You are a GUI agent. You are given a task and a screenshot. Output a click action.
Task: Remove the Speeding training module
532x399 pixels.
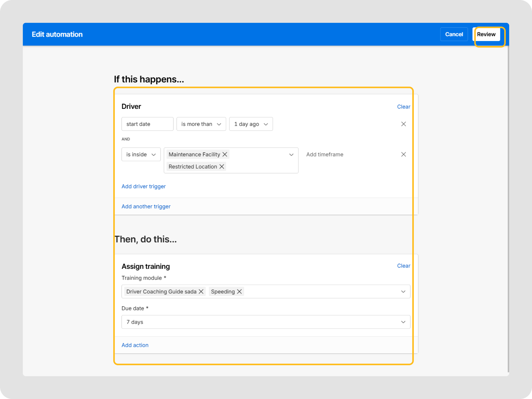[x=239, y=291]
